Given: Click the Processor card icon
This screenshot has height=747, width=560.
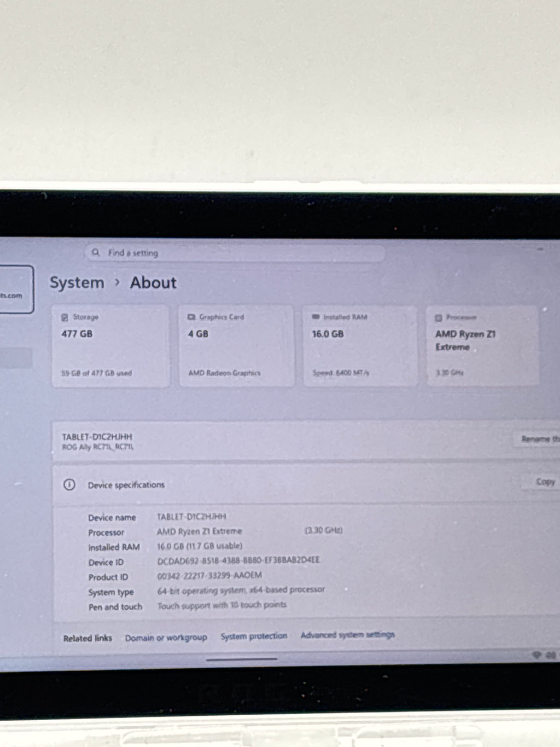Looking at the screenshot, I should coord(439,318).
